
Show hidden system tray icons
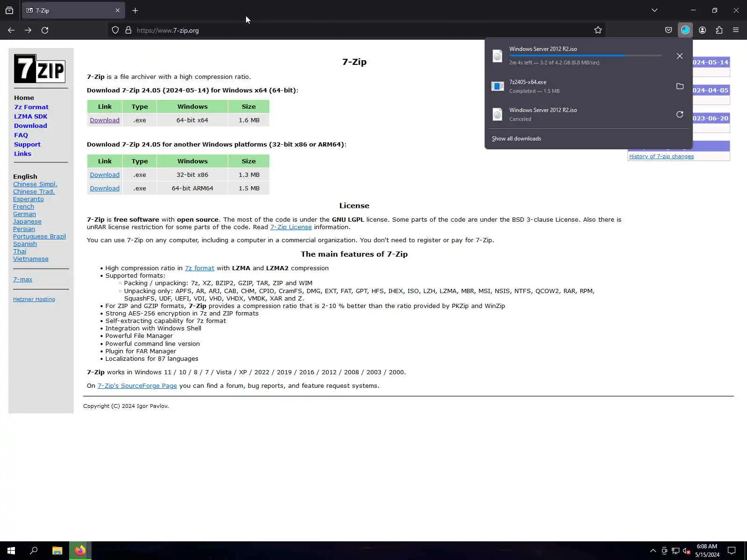click(653, 551)
